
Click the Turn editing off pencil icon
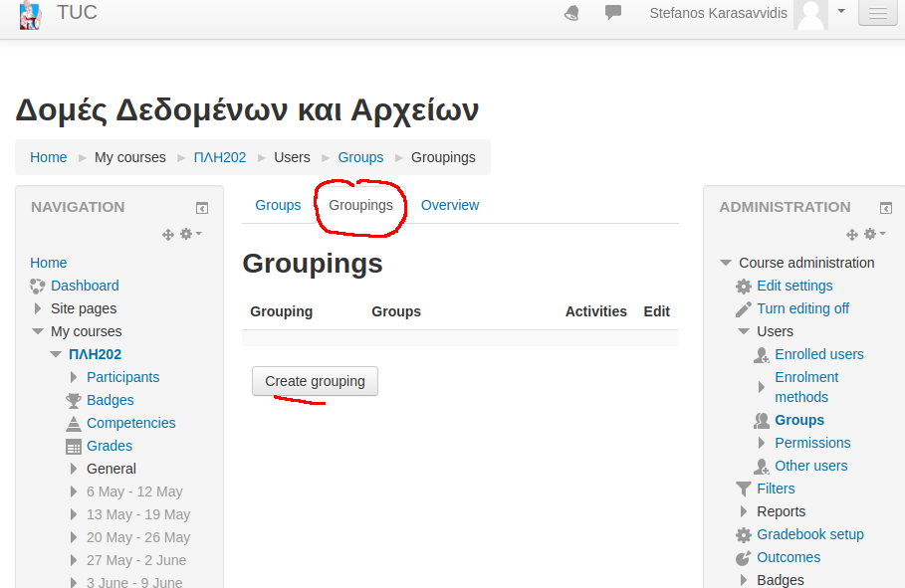(x=744, y=309)
